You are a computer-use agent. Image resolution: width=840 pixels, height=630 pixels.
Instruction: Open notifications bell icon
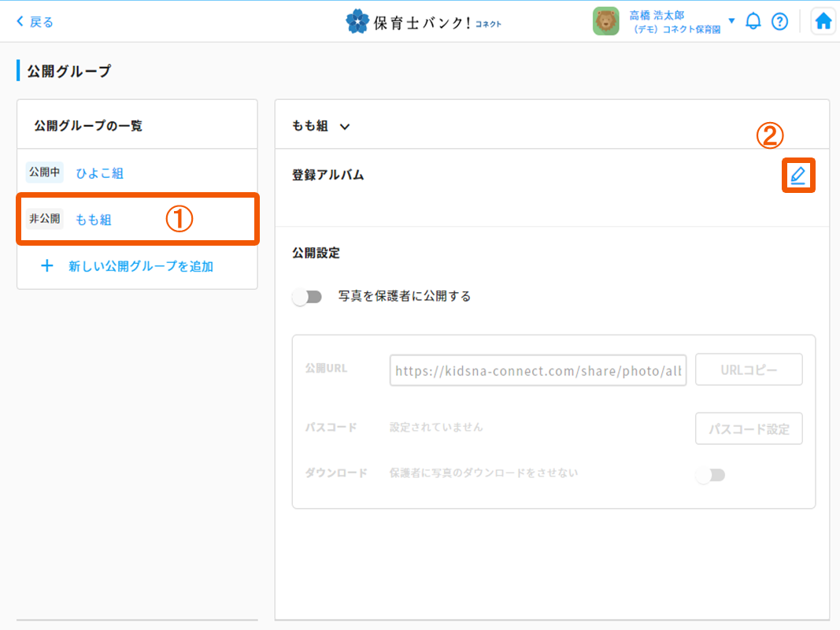point(753,22)
